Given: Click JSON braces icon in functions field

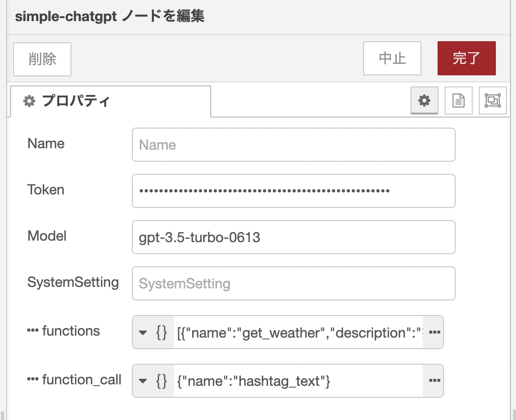Looking at the screenshot, I should [x=161, y=332].
